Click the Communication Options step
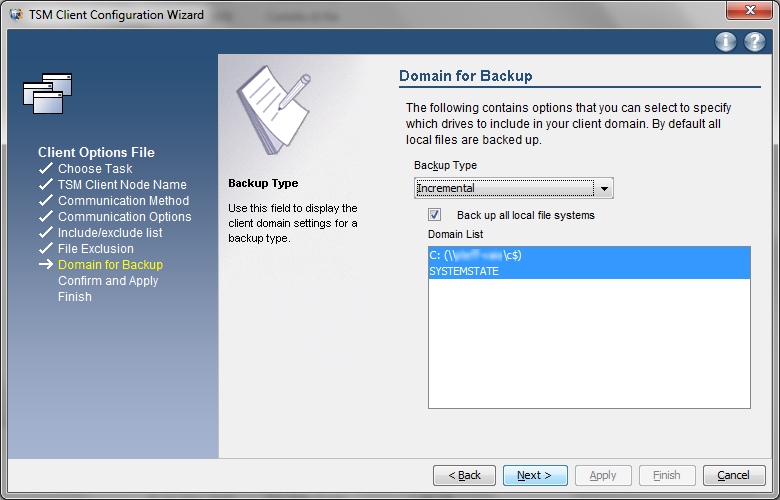 (124, 216)
